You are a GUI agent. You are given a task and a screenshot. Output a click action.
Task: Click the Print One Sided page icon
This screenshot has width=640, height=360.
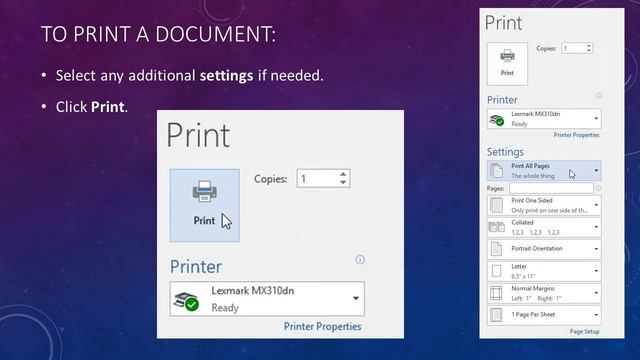point(496,205)
